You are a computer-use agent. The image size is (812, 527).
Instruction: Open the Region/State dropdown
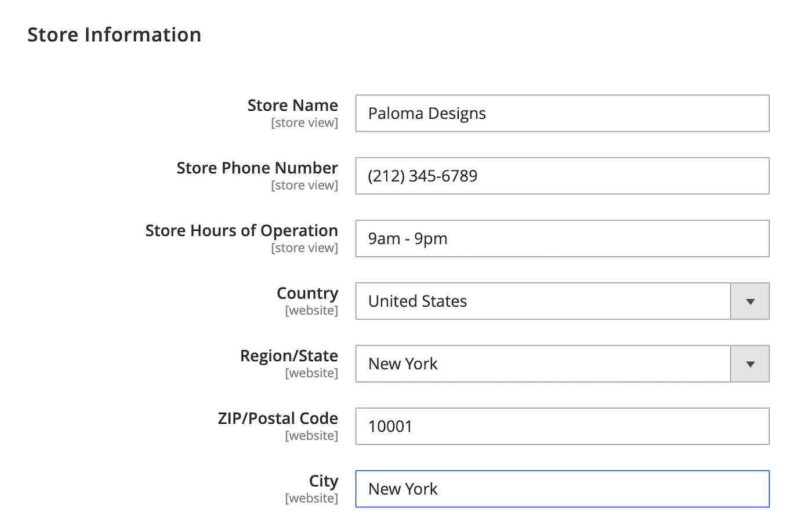pos(542,364)
